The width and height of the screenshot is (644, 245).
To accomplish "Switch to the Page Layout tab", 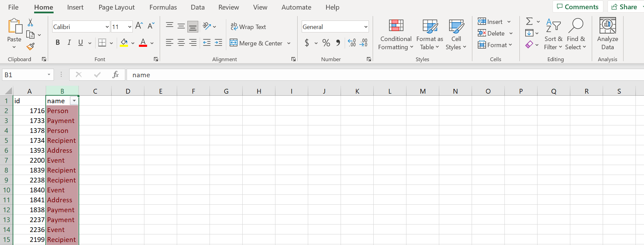I will click(116, 7).
